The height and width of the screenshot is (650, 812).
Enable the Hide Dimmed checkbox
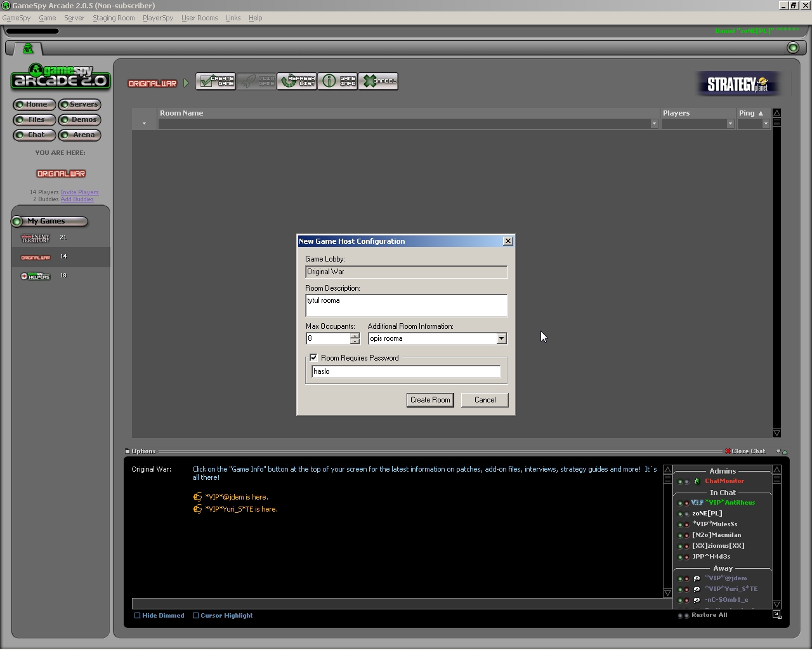point(137,616)
